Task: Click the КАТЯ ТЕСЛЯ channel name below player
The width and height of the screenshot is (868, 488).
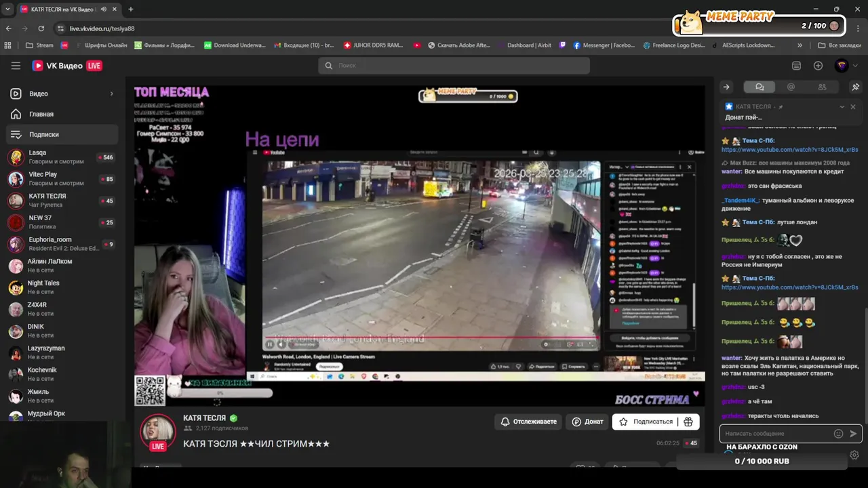Action: [204, 418]
